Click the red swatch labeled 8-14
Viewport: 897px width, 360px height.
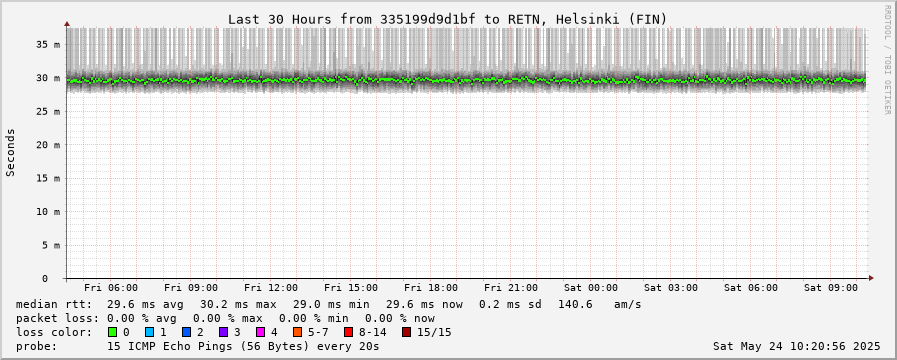[x=348, y=332]
